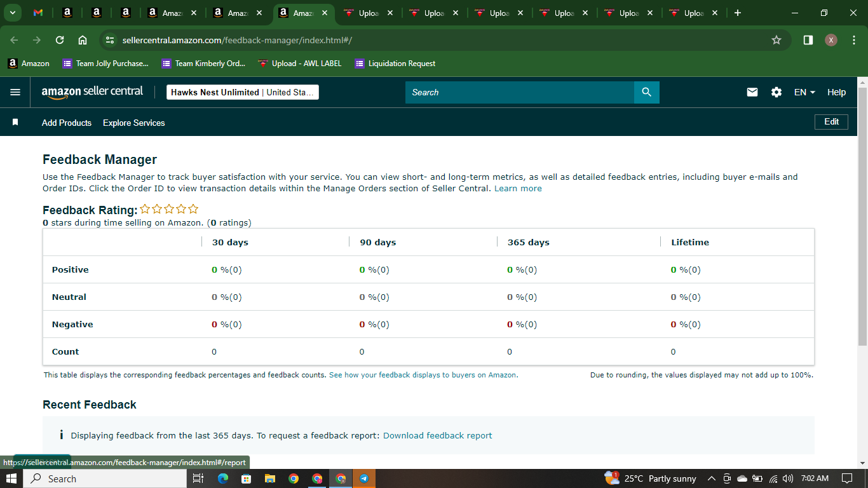Screen dimensions: 868x488
Task: Switch to the Gmail tab
Action: 38,13
